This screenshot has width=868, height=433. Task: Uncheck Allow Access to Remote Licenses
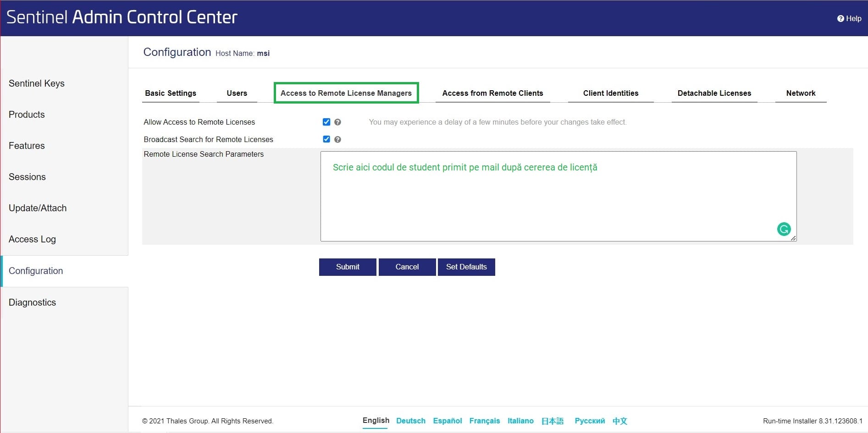coord(326,122)
